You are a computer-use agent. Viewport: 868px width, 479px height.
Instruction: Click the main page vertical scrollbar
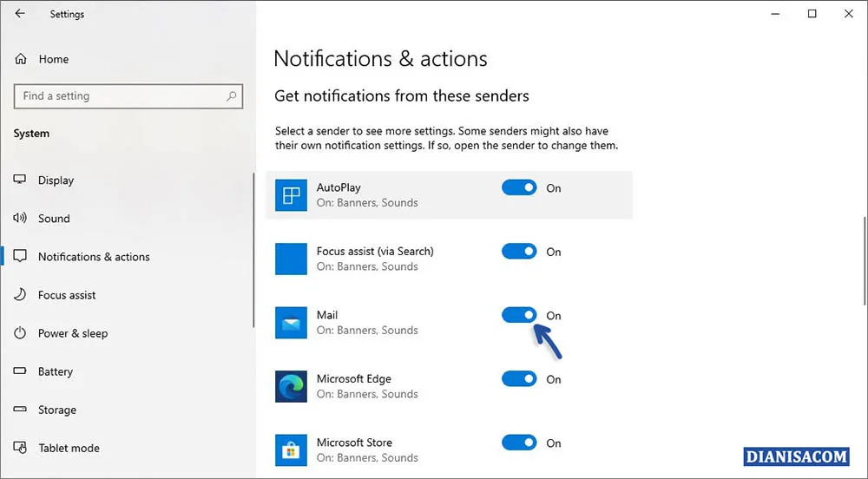pyautogui.click(x=865, y=260)
